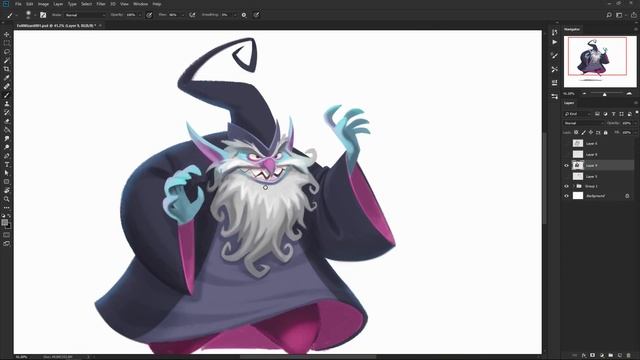Open the Image menu
Image resolution: width=640 pixels, height=360 pixels.
coord(43,4)
